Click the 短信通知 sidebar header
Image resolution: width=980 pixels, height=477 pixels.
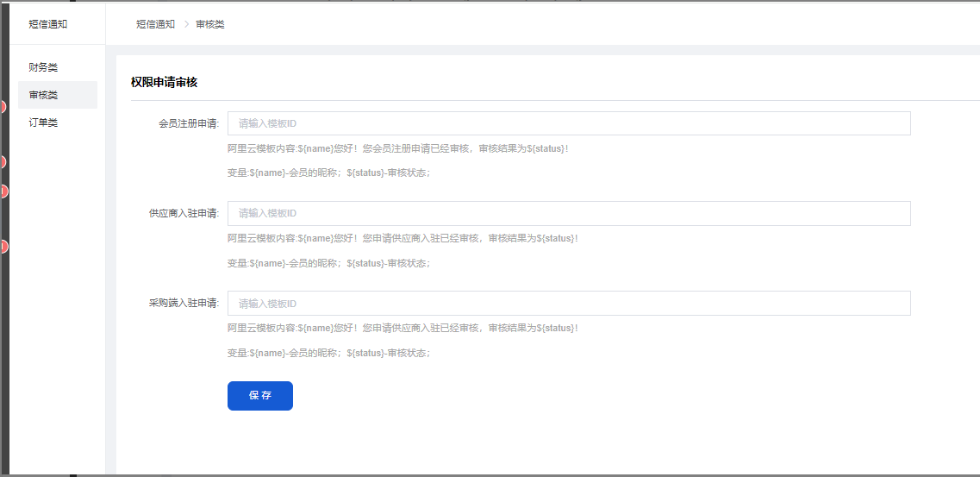point(48,24)
